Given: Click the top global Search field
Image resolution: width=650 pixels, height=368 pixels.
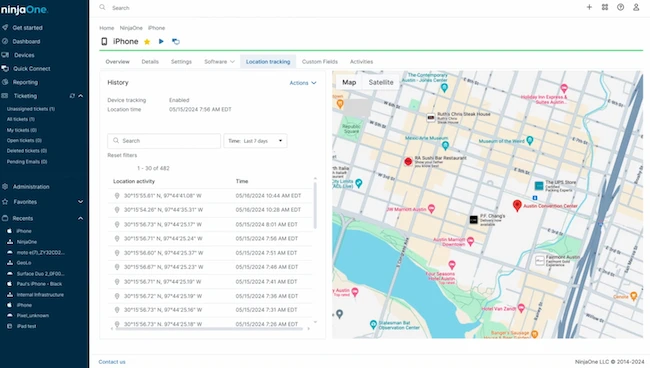Looking at the screenshot, I should tap(121, 8).
